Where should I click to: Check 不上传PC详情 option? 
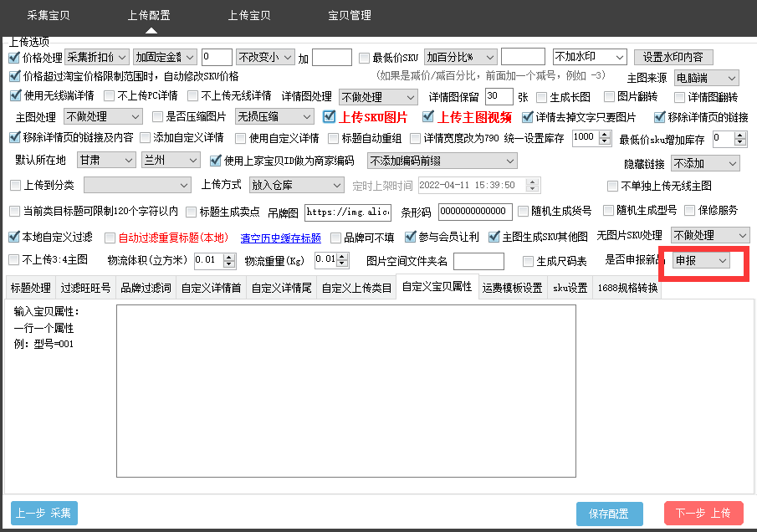pos(110,96)
